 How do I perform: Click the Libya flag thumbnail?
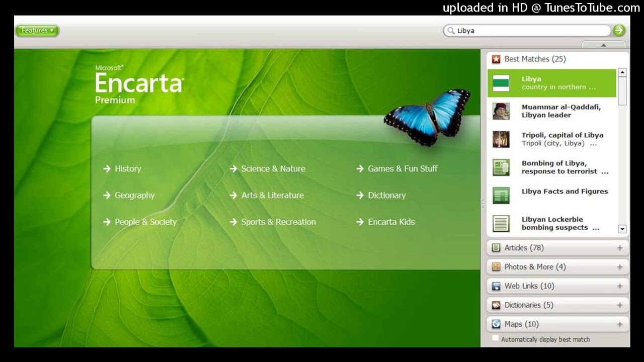tap(501, 83)
